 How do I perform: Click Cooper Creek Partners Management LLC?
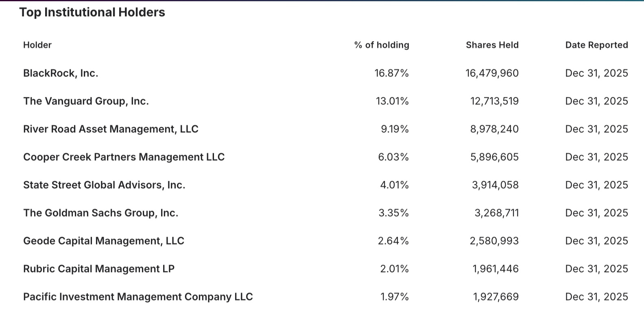click(x=124, y=157)
